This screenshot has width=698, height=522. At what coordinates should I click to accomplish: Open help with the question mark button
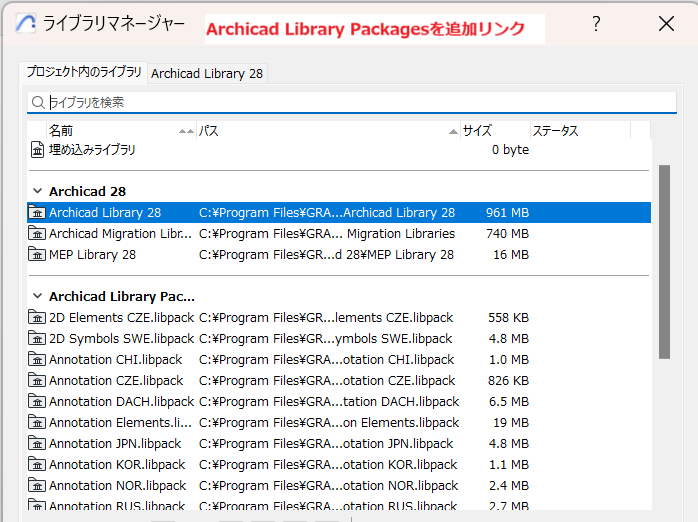(597, 24)
